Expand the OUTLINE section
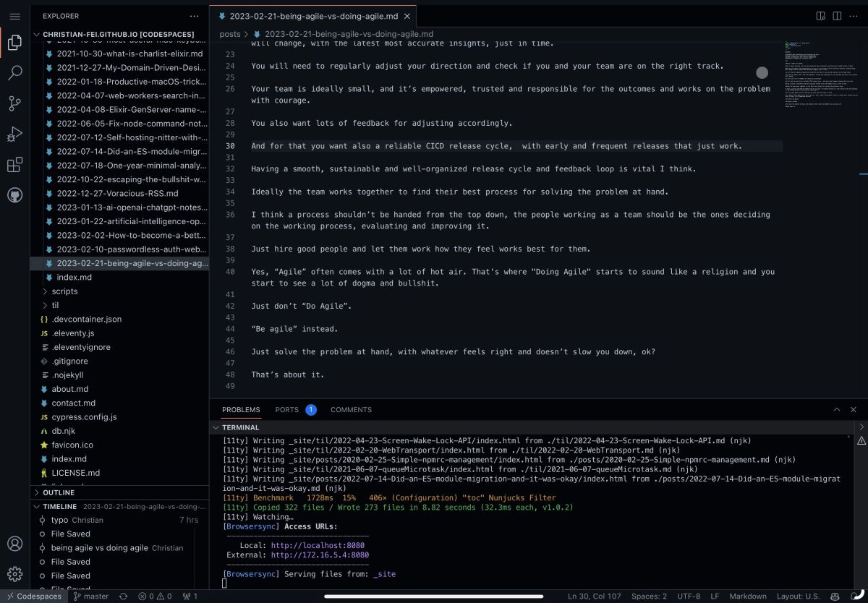 point(119,492)
